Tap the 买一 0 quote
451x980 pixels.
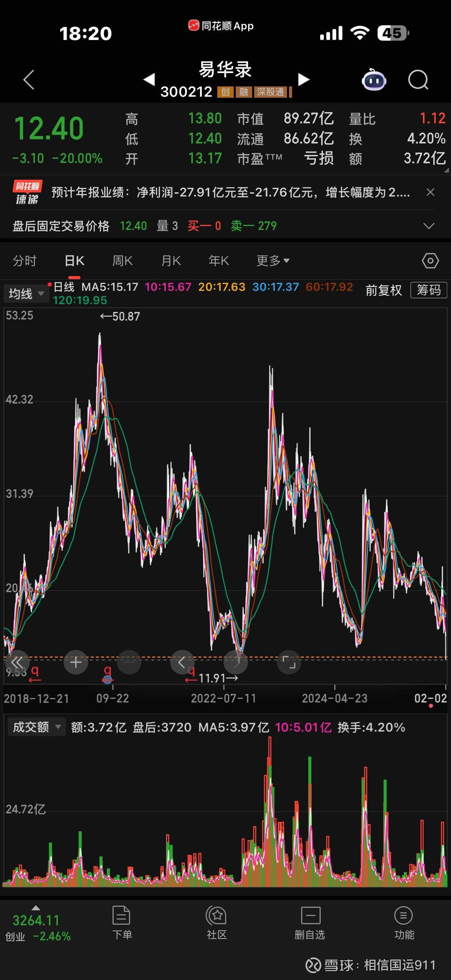click(x=204, y=226)
